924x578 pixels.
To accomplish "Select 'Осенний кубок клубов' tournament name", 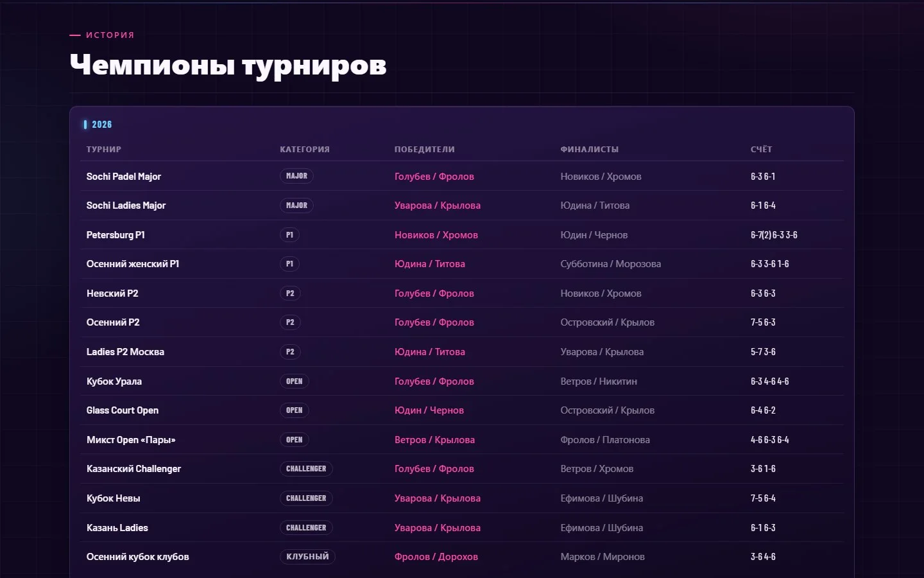I will point(138,557).
